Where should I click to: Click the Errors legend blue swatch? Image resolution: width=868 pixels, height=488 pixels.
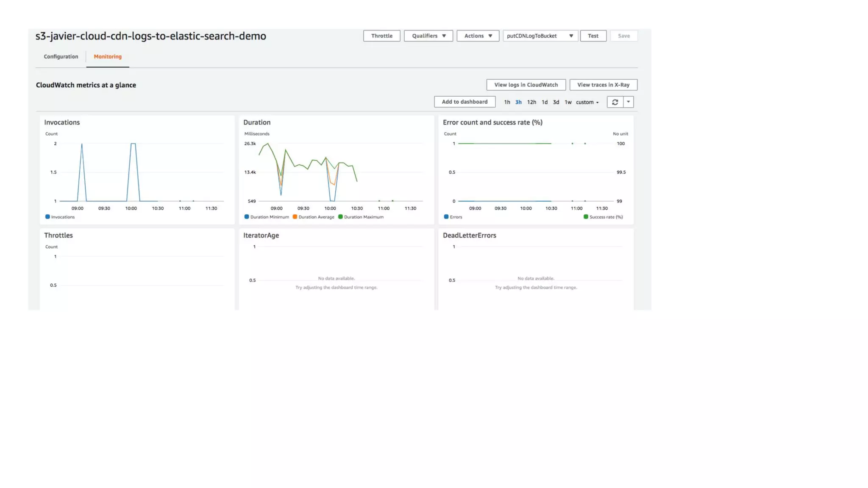coord(446,217)
